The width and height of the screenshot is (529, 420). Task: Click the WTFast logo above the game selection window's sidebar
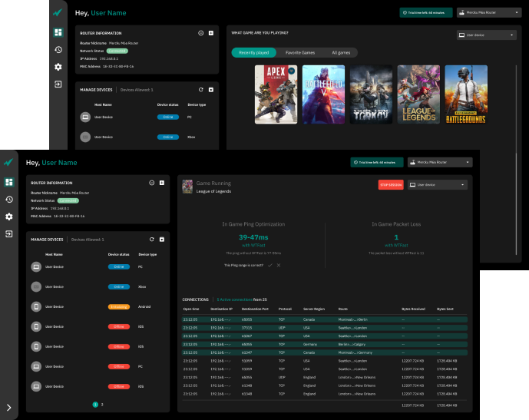click(58, 13)
